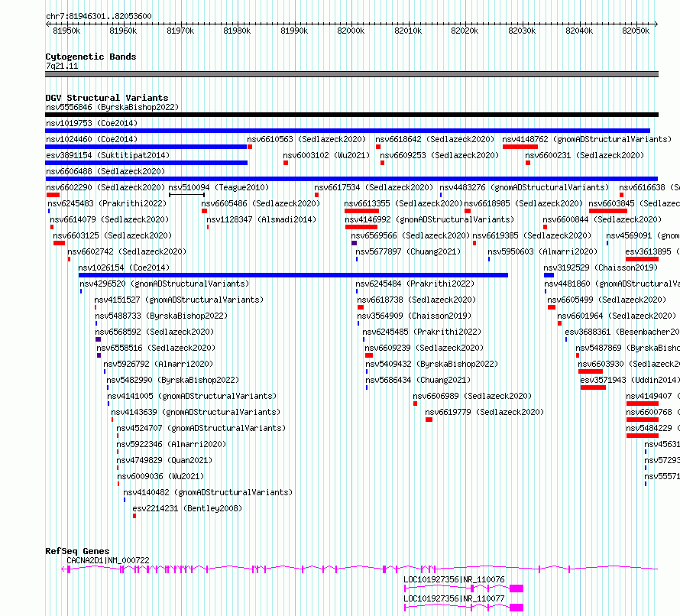Image resolution: width=680 pixels, height=616 pixels.
Task: Open nsv6610563 (Sedlazeck2020) label
Action: tap(306, 139)
